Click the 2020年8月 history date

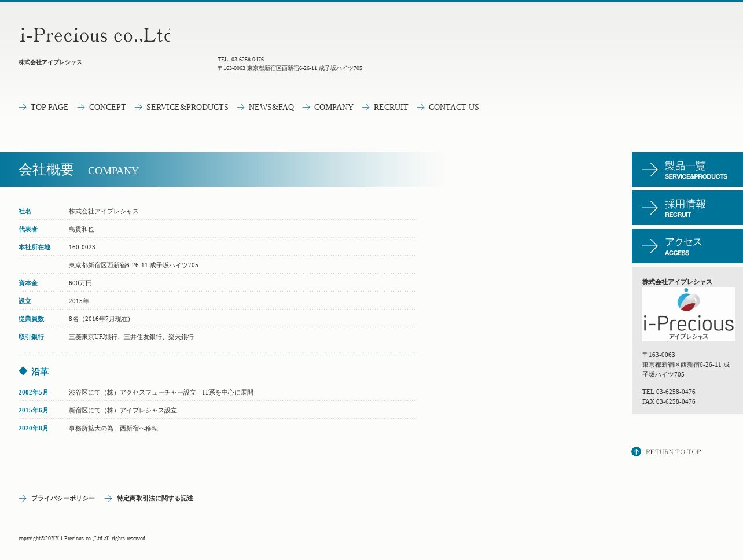click(34, 428)
